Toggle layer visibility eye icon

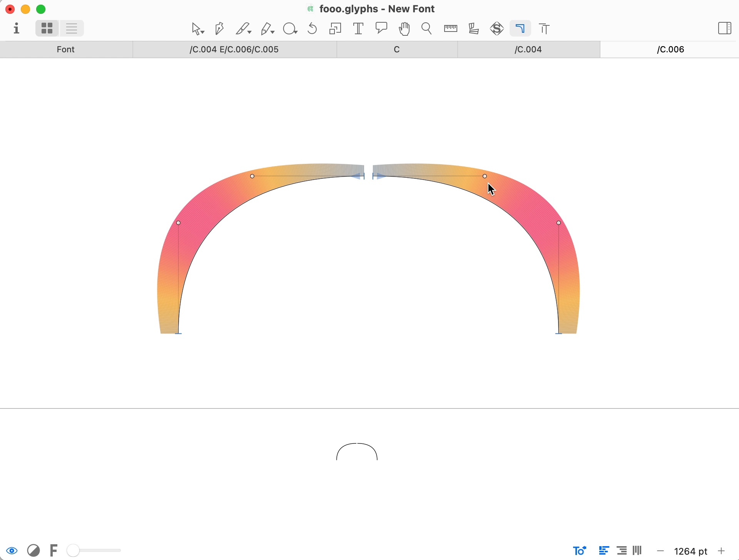12,549
